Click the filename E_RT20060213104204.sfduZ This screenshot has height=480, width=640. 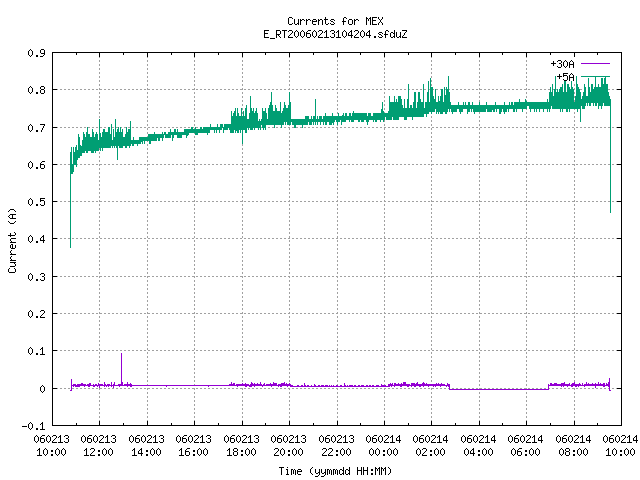pyautogui.click(x=335, y=34)
